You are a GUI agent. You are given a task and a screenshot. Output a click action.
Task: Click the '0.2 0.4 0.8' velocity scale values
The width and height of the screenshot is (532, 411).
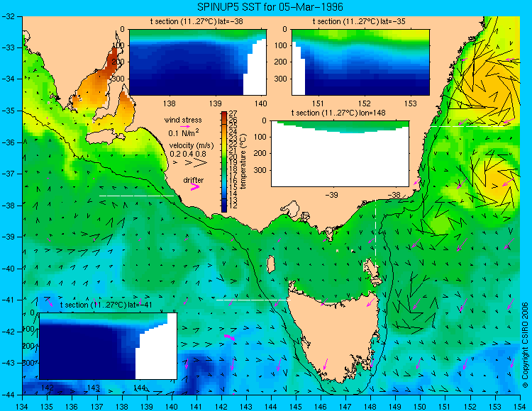pyautogui.click(x=188, y=154)
